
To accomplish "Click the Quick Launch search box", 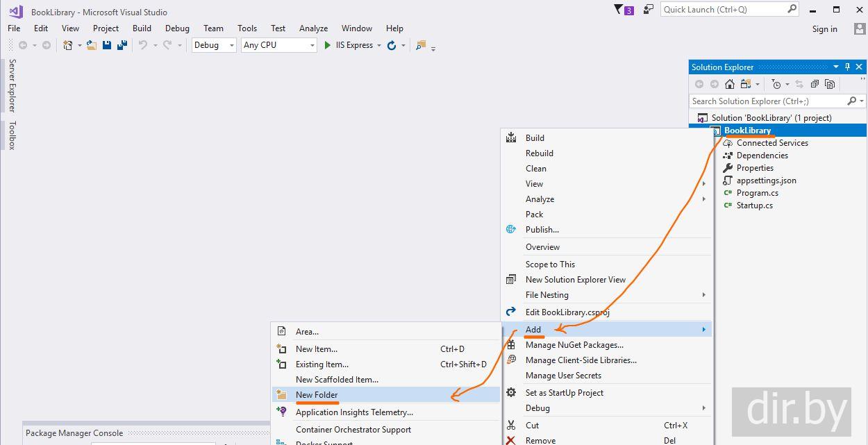I will 723,10.
